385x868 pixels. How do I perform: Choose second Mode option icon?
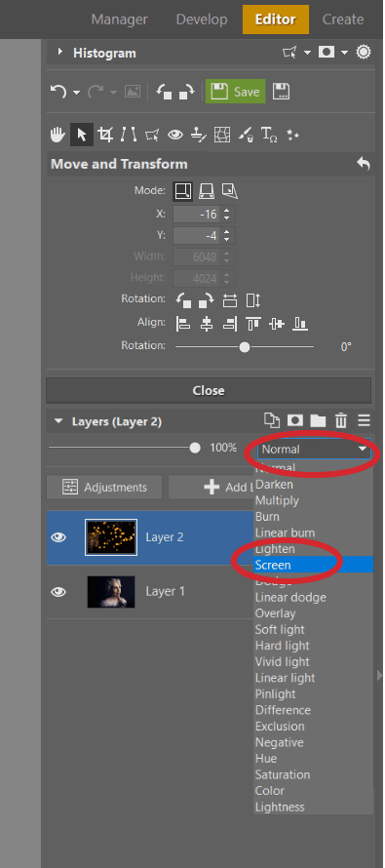[x=207, y=191]
